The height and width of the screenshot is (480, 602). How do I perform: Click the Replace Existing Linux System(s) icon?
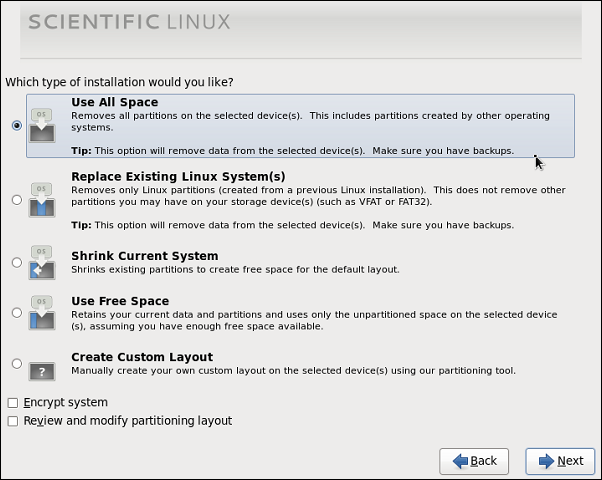[42, 200]
